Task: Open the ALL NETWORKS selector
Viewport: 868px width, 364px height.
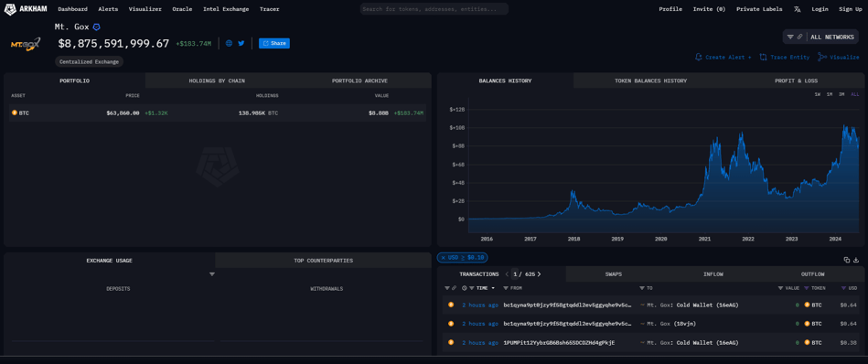Action: [832, 37]
